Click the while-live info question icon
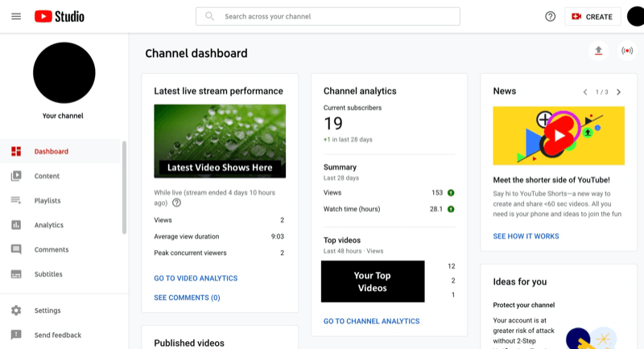The image size is (644, 349). click(x=176, y=203)
